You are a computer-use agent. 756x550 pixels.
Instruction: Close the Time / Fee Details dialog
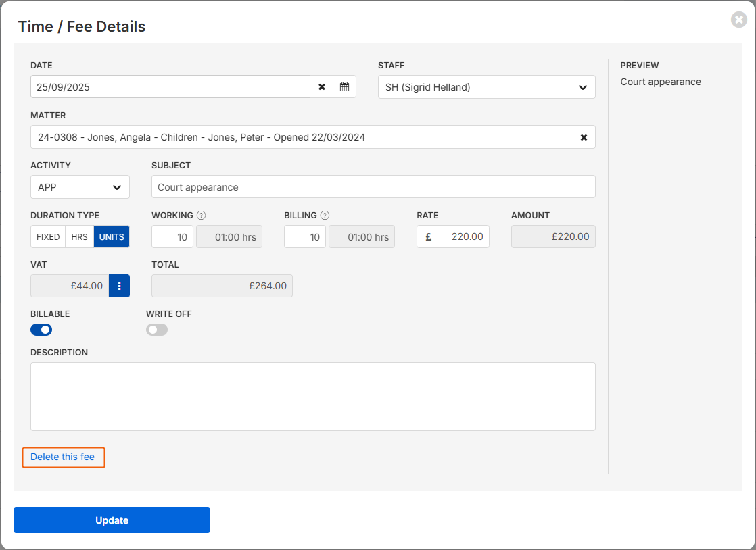[738, 20]
